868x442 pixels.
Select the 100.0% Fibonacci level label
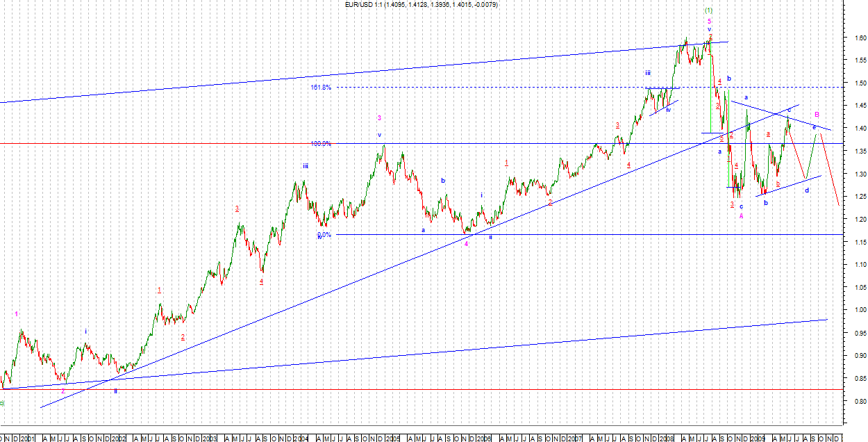321,143
